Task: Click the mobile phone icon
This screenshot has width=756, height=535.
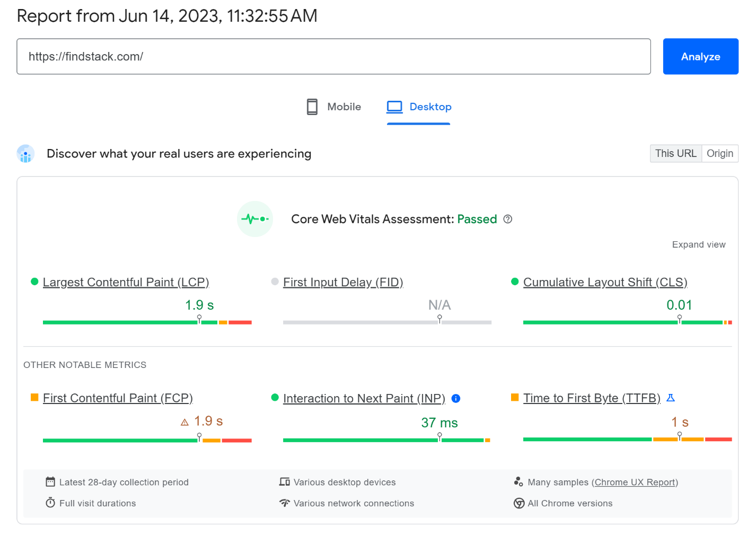Action: click(x=312, y=107)
